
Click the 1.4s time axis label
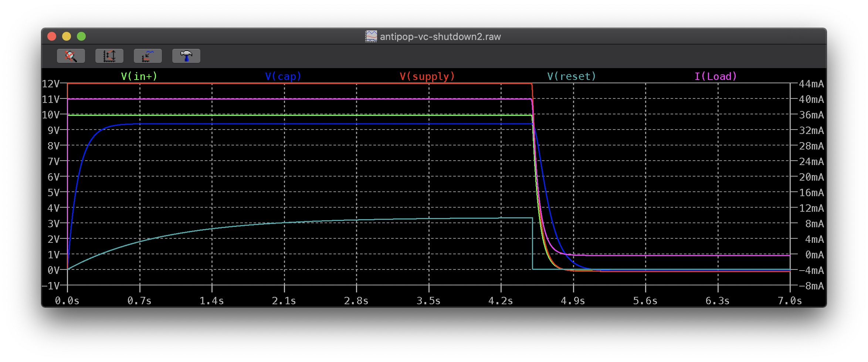coord(212,301)
